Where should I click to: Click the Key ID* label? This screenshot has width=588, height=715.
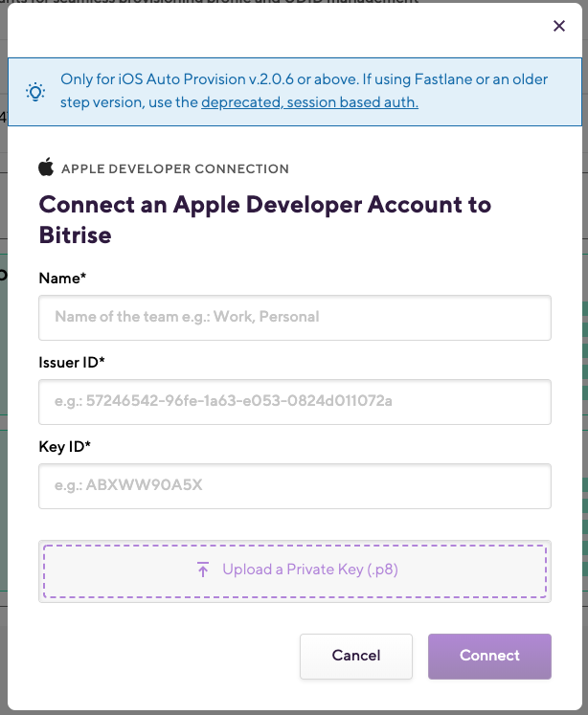(64, 446)
